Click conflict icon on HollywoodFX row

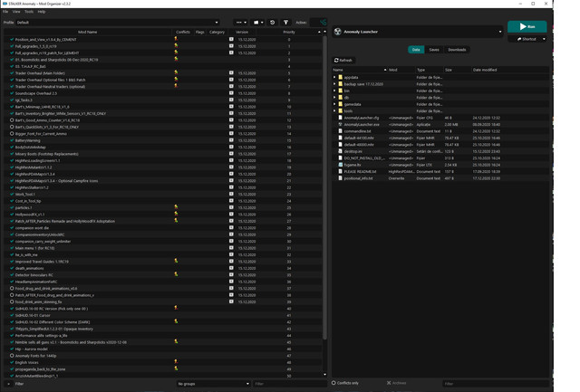[x=176, y=214]
